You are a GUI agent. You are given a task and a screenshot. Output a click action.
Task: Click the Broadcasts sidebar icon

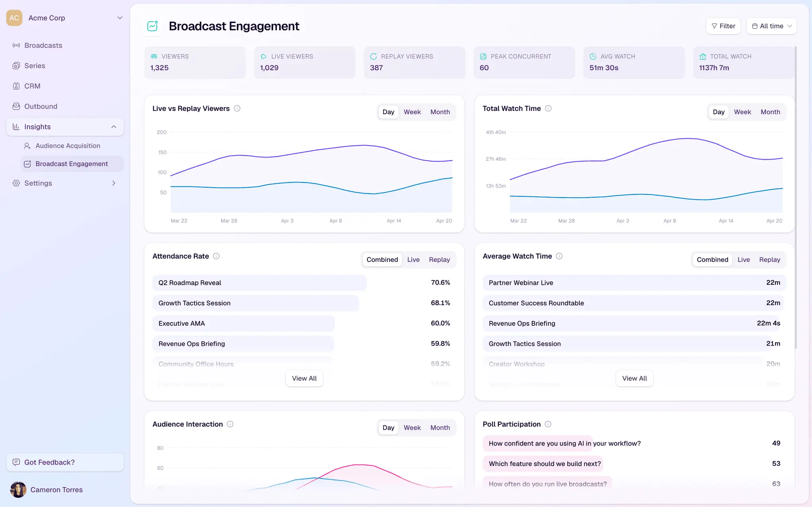coord(16,45)
